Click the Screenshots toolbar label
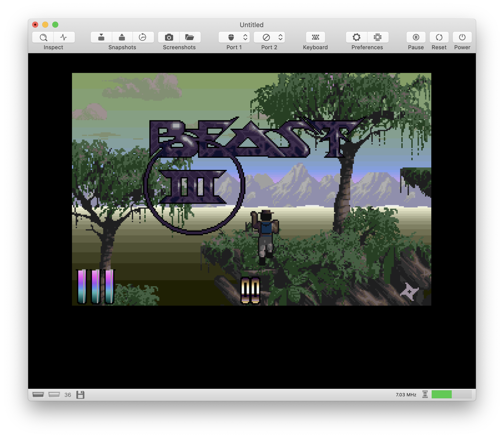This screenshot has height=438, width=504. click(179, 47)
